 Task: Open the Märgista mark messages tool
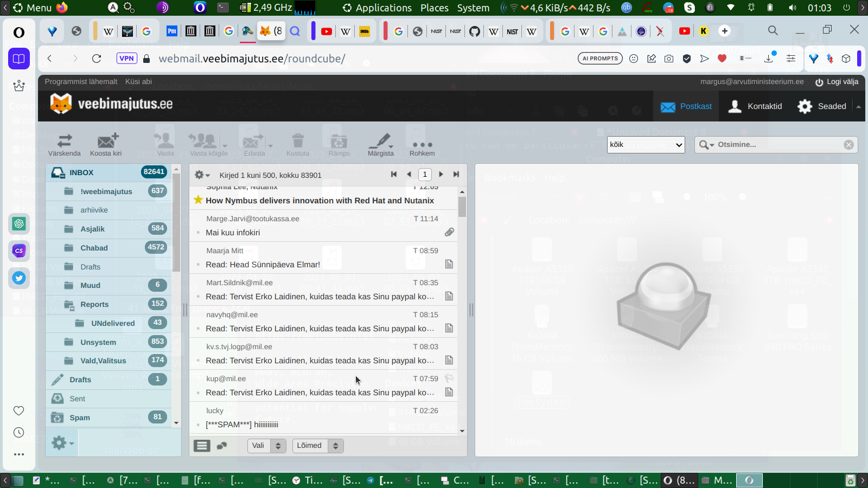pyautogui.click(x=380, y=144)
